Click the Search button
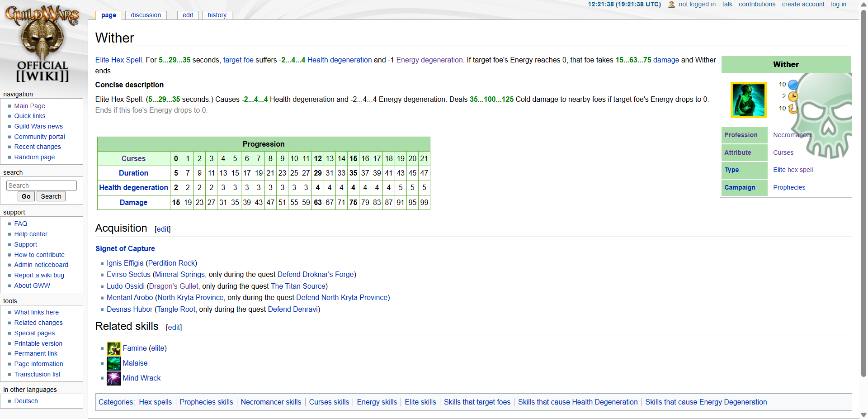The image size is (868, 419). coord(51,196)
